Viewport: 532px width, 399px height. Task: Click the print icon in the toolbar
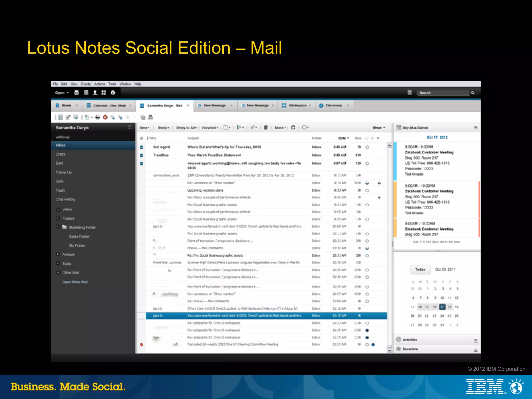click(x=97, y=117)
